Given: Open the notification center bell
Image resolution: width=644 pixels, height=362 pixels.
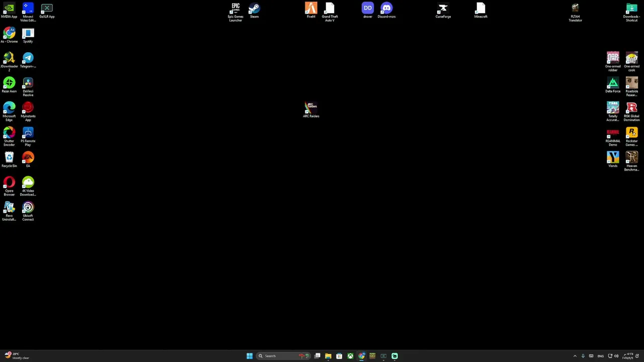Looking at the screenshot, I should (x=637, y=356).
